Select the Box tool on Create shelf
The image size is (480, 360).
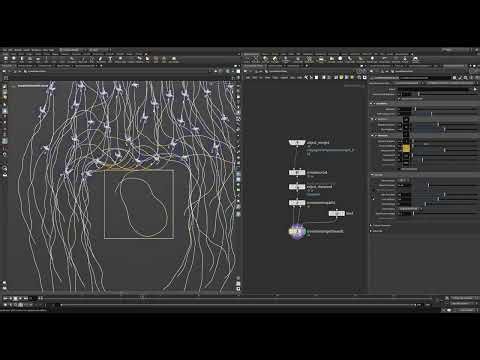pyautogui.click(x=6, y=59)
